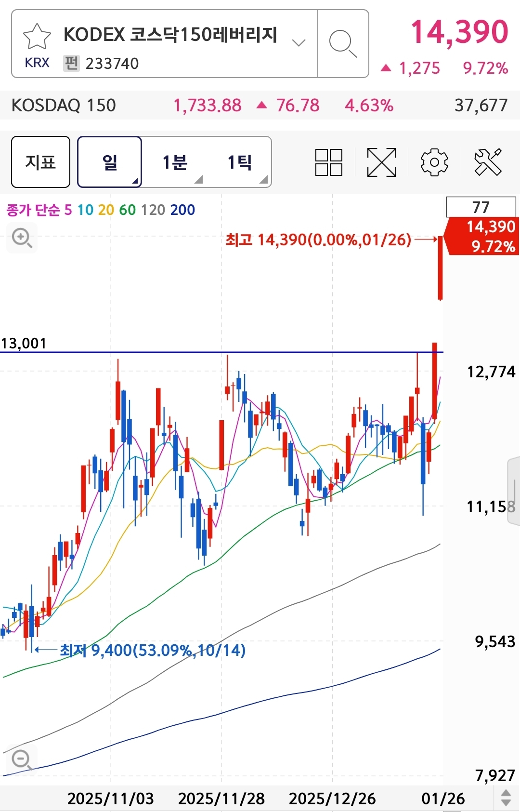Select the 200-day moving average label

[182, 210]
